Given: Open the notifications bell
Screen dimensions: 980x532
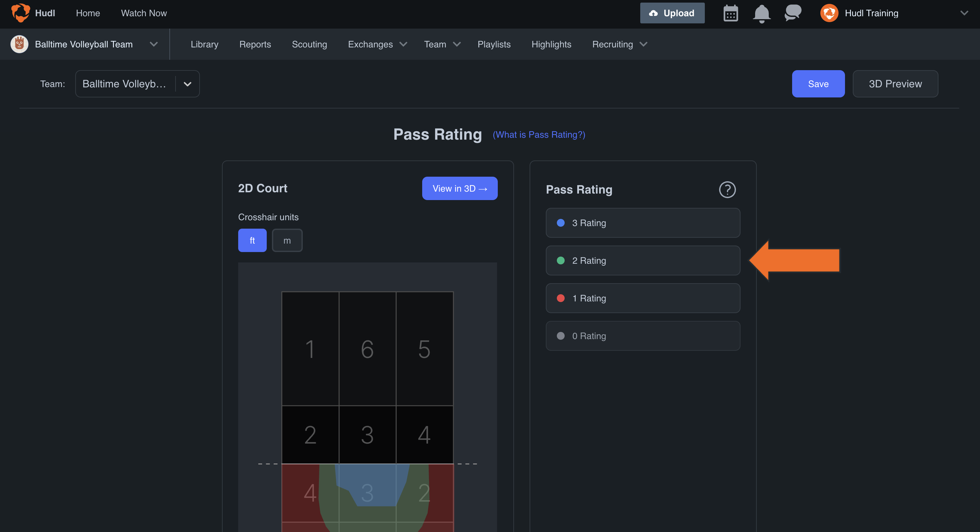Looking at the screenshot, I should [762, 14].
